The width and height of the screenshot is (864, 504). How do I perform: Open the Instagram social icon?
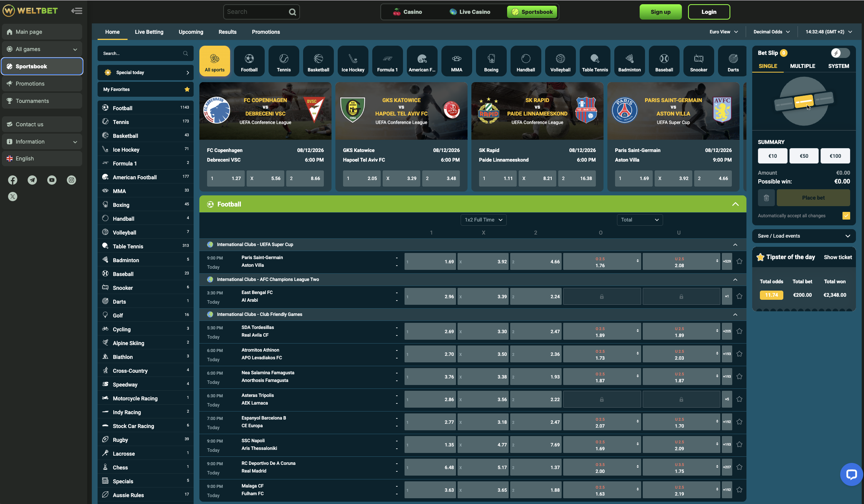[71, 180]
